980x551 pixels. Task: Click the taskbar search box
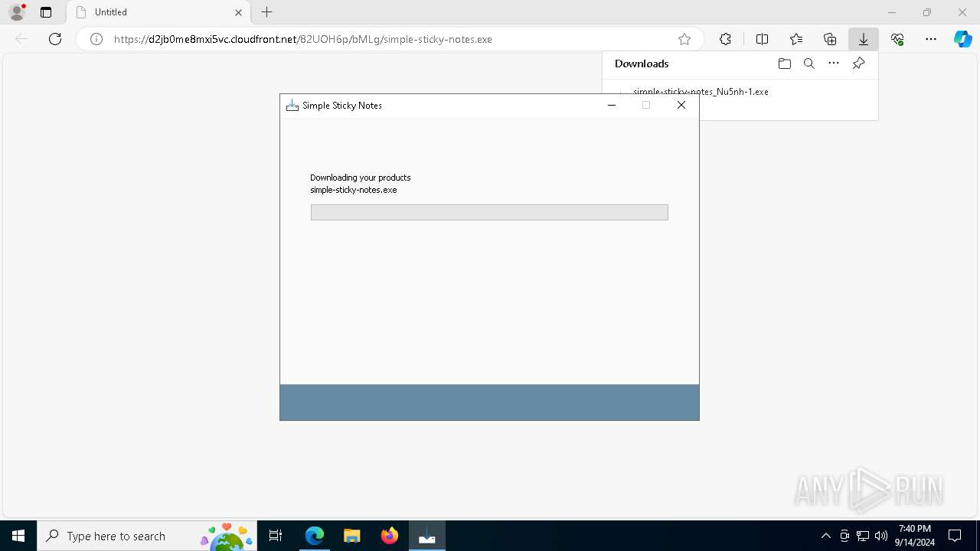click(147, 536)
